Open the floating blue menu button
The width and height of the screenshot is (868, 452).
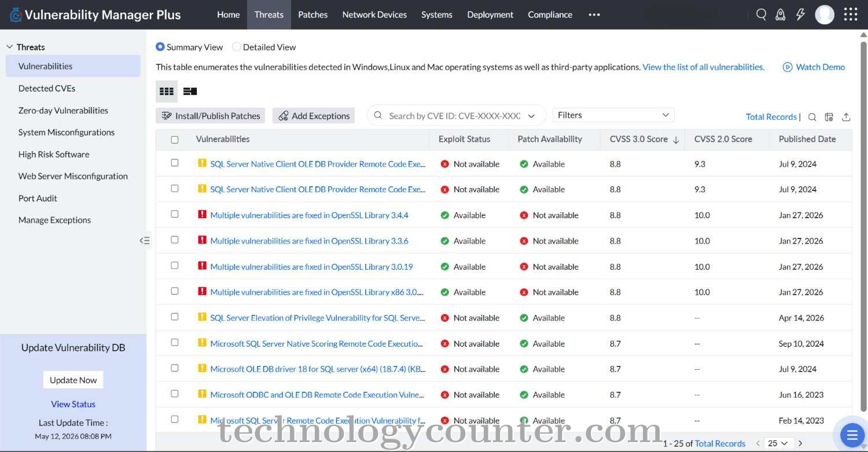pos(852,434)
